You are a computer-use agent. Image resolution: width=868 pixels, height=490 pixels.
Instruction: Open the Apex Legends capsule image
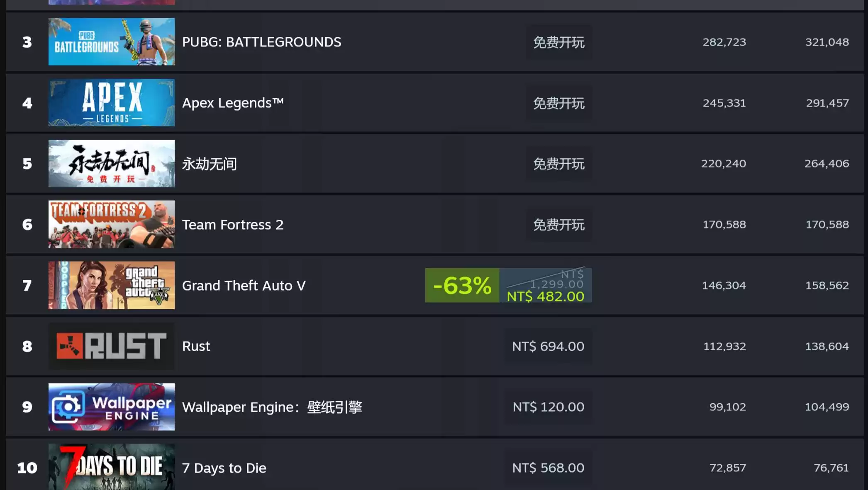click(x=111, y=102)
